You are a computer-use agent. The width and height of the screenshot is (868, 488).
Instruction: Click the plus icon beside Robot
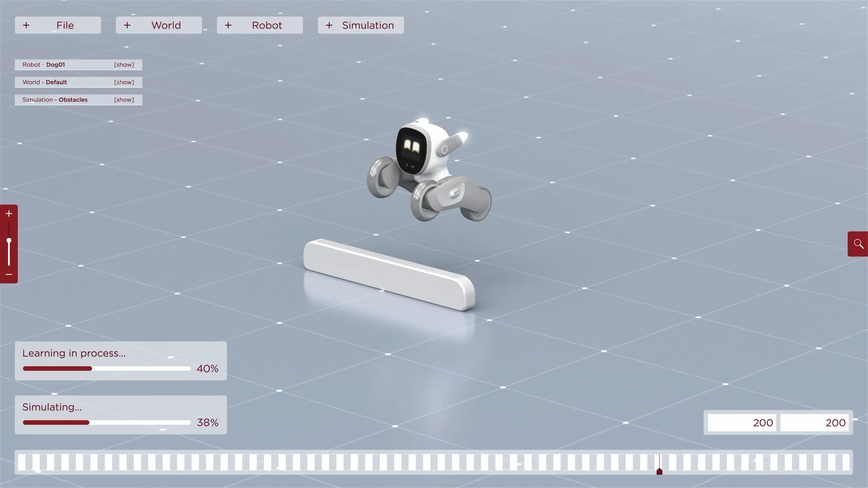[x=228, y=25]
